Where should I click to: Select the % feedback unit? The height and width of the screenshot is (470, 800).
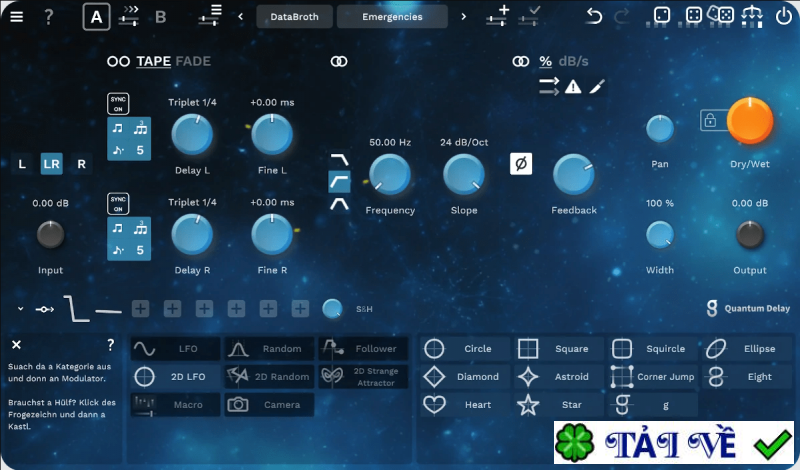(545, 62)
